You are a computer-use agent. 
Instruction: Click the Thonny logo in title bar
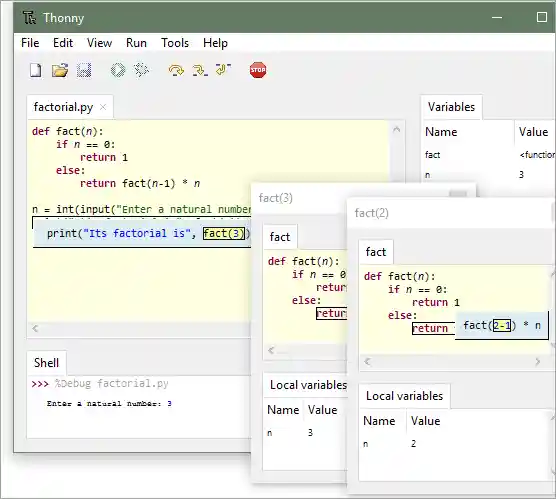tap(29, 18)
